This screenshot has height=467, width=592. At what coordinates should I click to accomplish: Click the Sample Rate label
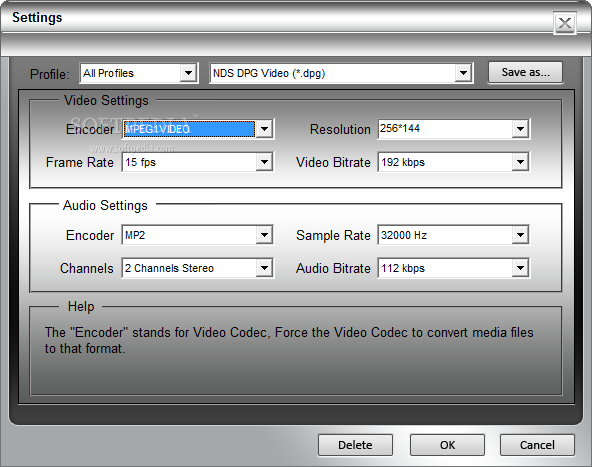333,236
